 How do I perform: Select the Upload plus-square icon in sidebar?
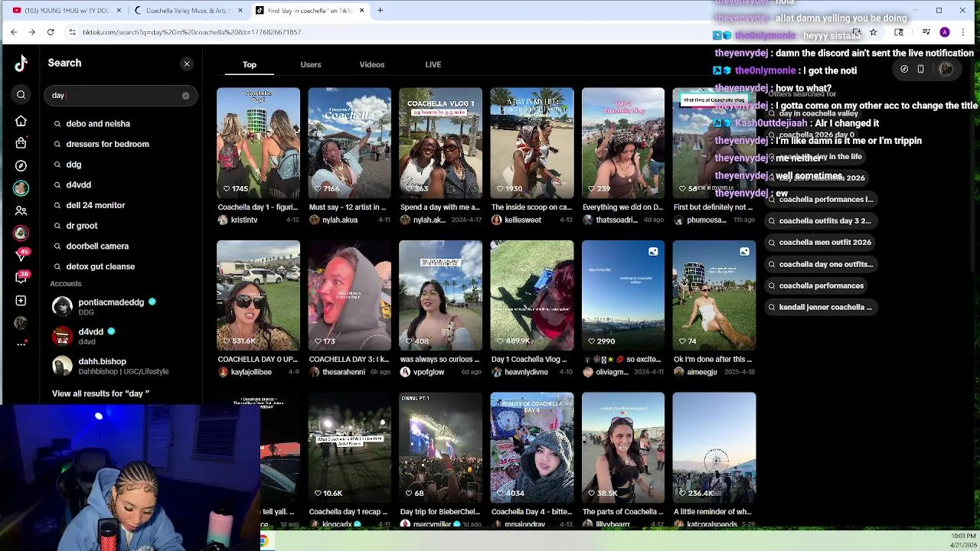coord(21,301)
